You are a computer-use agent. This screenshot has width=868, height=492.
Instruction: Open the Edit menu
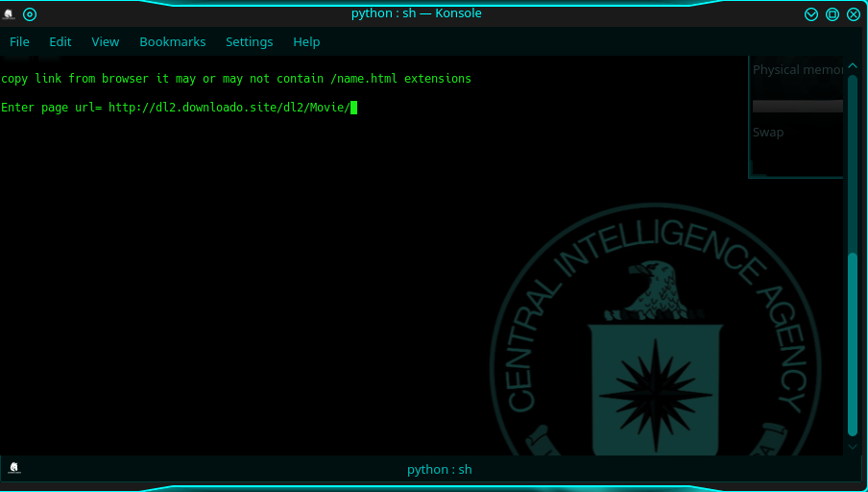pos(60,42)
